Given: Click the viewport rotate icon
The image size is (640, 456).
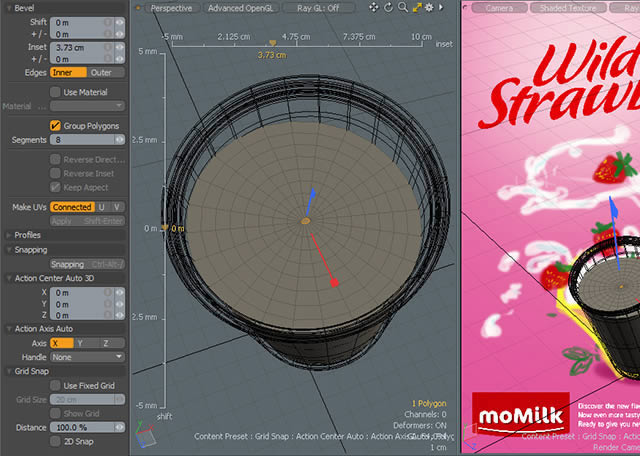Looking at the screenshot, I should [x=389, y=7].
